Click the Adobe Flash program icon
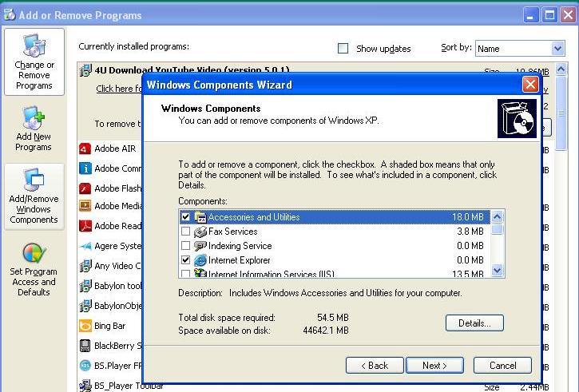 pyautogui.click(x=85, y=188)
